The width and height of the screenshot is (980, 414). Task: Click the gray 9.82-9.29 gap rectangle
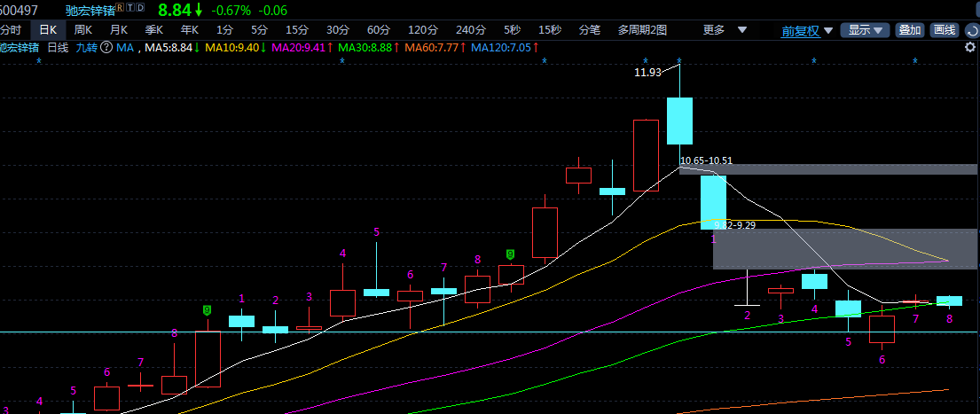[x=845, y=248]
